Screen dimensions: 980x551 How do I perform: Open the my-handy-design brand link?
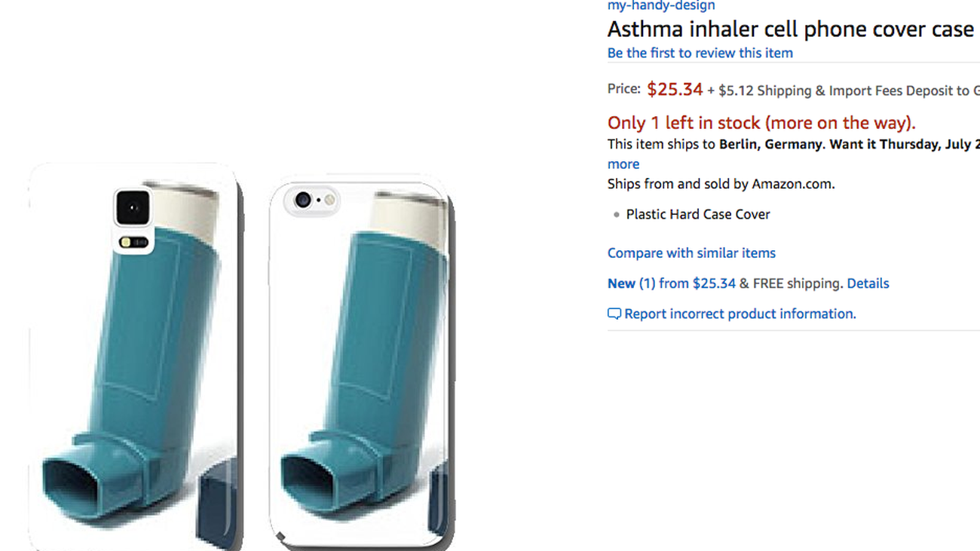660,5
